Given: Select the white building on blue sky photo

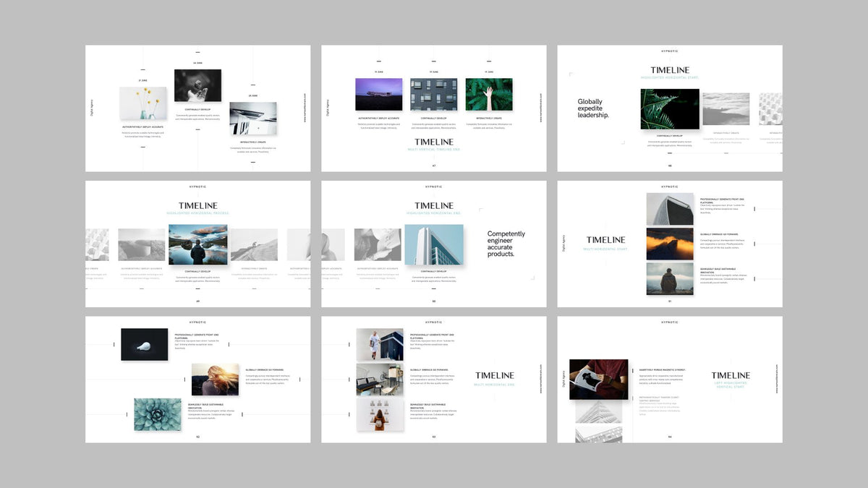Looking at the screenshot, I should [434, 244].
